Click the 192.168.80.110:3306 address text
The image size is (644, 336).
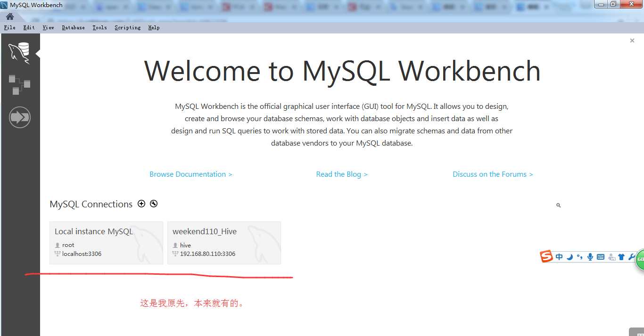pos(207,254)
